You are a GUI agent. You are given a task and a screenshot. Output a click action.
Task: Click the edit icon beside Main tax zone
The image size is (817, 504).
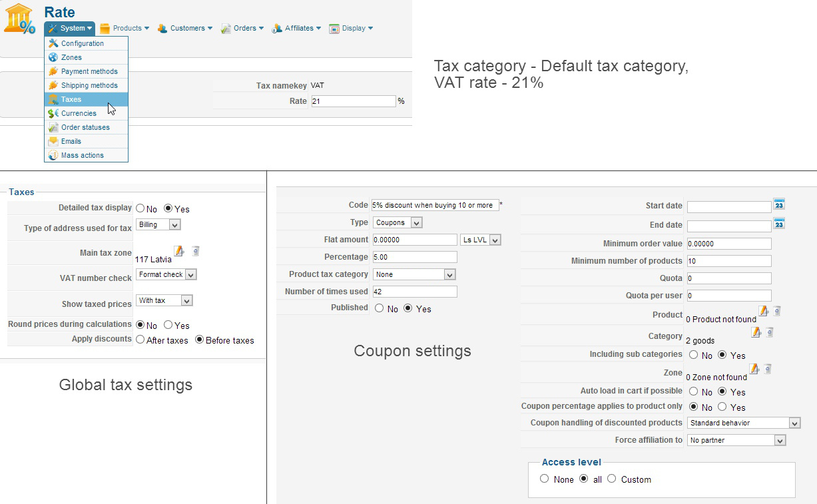coord(179,251)
